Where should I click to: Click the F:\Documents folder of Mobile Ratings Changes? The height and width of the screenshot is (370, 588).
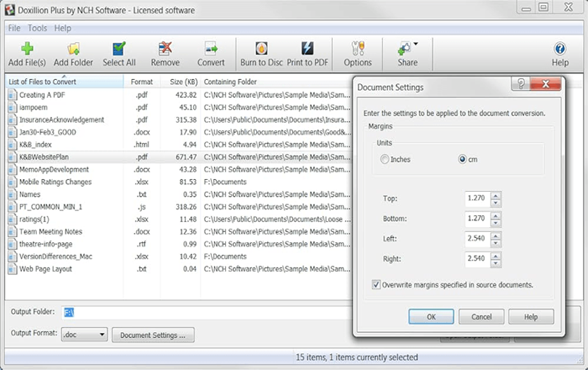225,182
